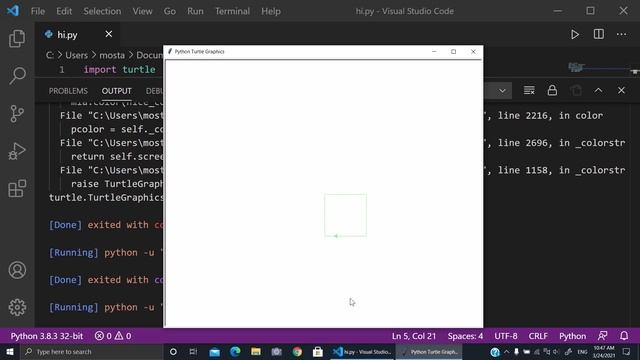
Task: Open the editor More Actions ellipsis
Action: [x=621, y=34]
